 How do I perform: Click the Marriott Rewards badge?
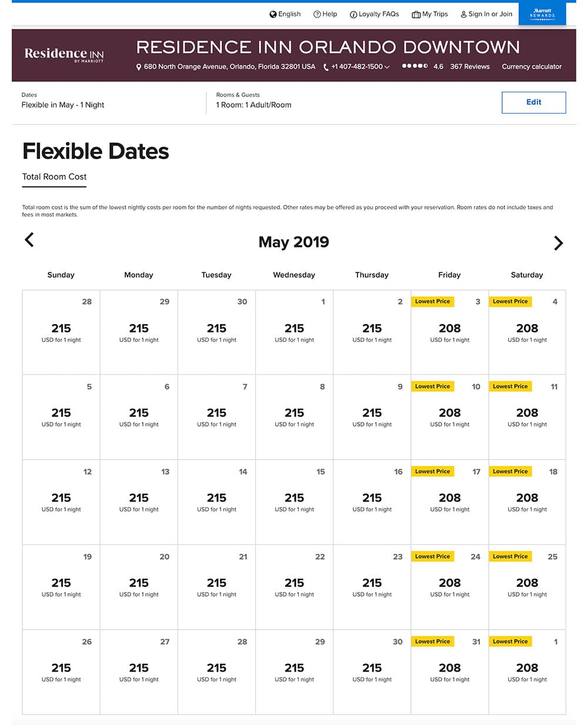pos(542,14)
